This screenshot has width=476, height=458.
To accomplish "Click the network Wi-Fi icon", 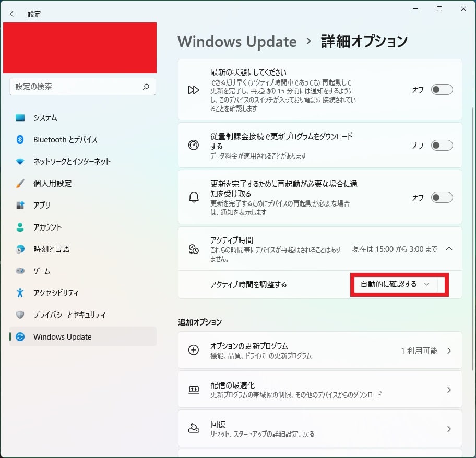I will click(x=20, y=161).
